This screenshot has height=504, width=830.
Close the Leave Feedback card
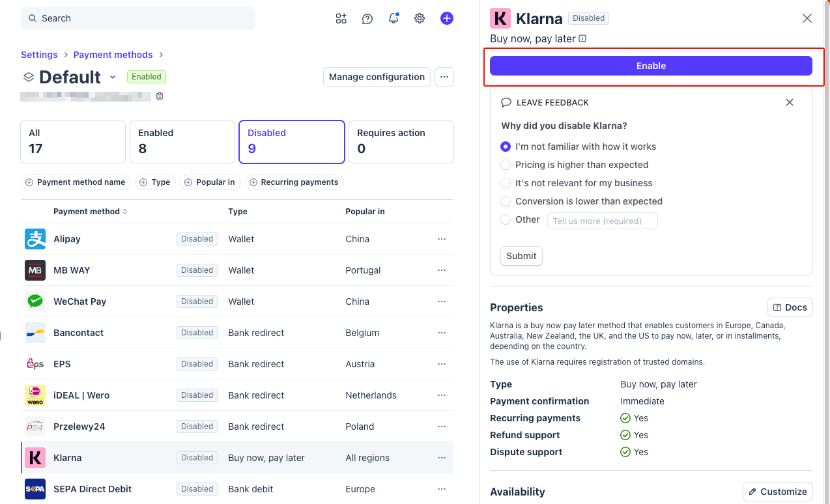click(x=790, y=102)
